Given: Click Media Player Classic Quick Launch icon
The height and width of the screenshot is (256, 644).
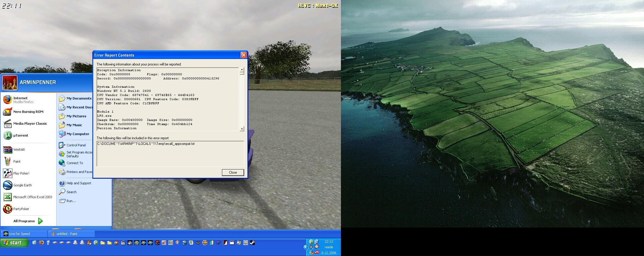Looking at the screenshot, I should coord(123,243).
